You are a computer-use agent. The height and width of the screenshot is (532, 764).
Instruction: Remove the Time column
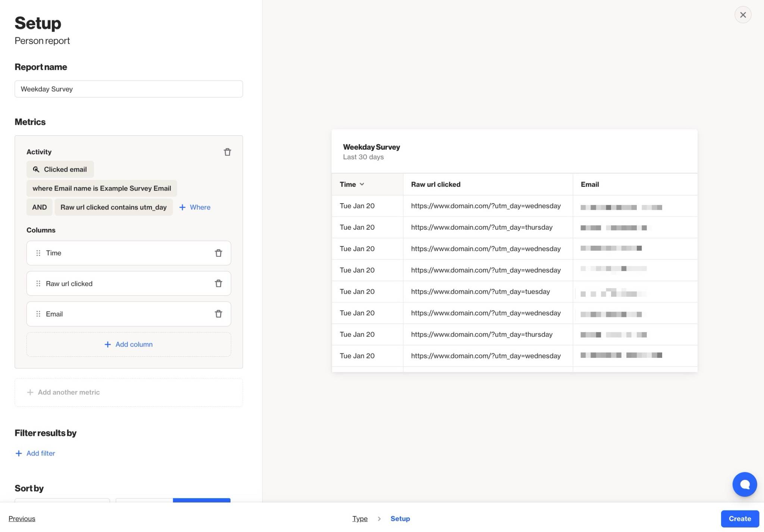pyautogui.click(x=218, y=253)
